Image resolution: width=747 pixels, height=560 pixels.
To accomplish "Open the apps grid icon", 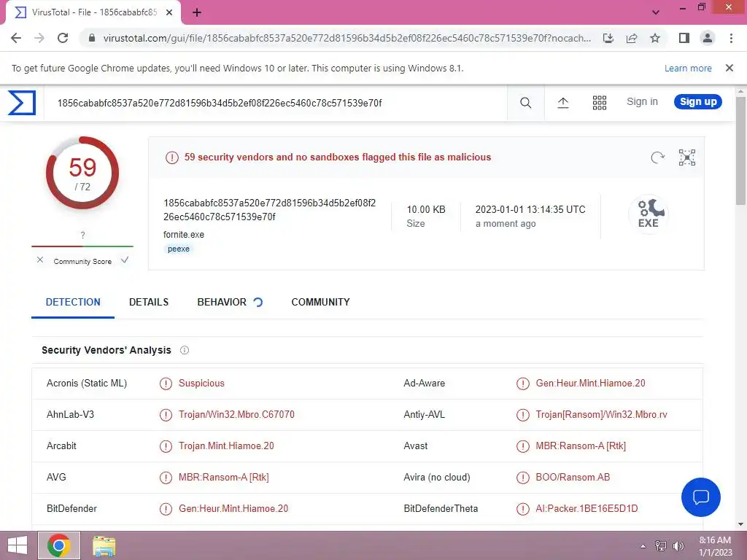I will pos(600,102).
